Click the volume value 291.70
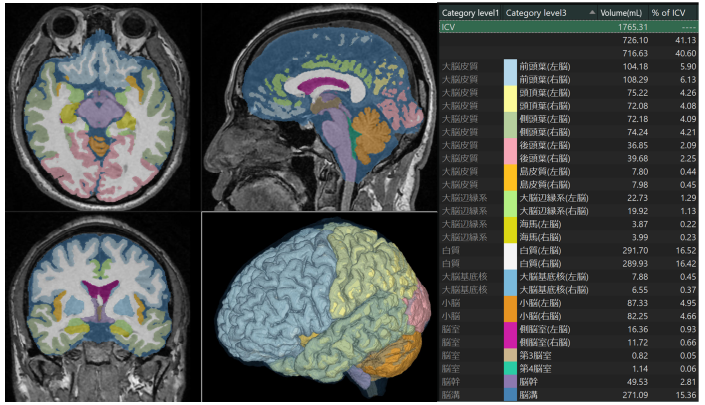 [x=635, y=250]
